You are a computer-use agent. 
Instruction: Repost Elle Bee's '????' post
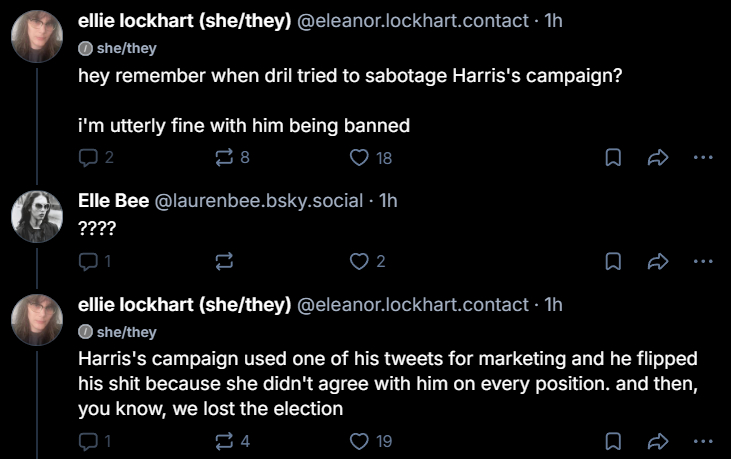point(225,261)
